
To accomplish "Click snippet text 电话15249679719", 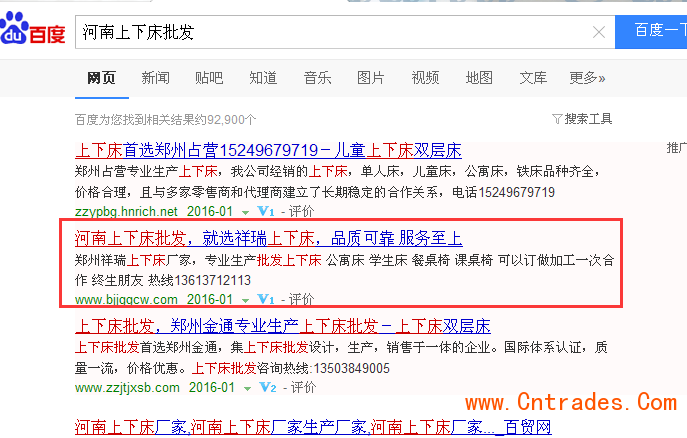I will click(503, 192).
